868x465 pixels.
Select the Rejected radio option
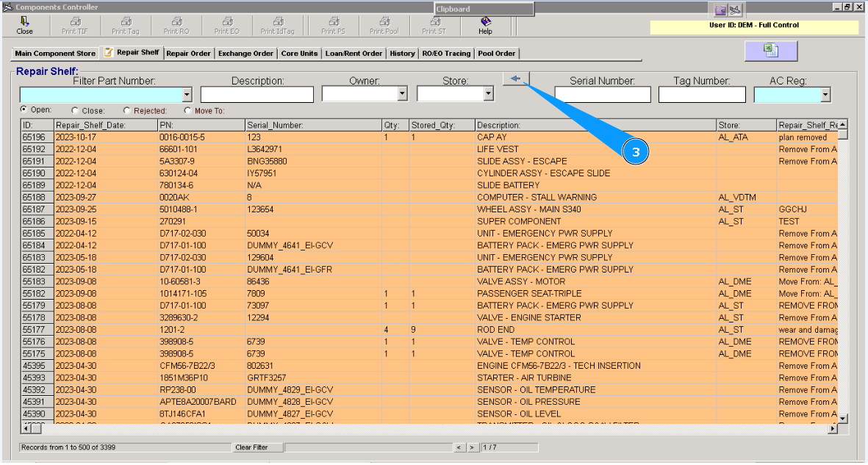[x=127, y=111]
